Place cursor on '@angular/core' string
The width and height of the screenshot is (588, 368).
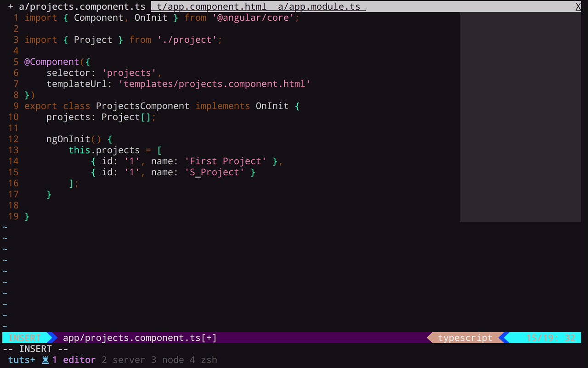coord(253,17)
